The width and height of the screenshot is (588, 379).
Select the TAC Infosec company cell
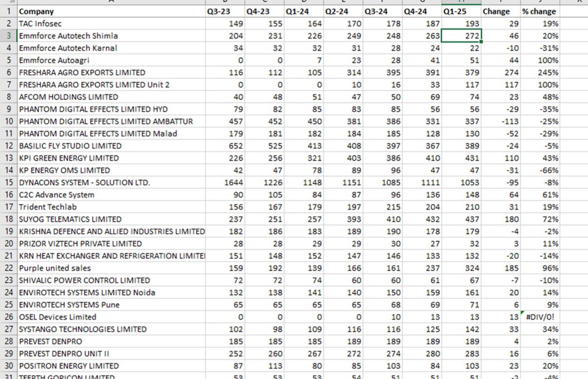click(111, 24)
